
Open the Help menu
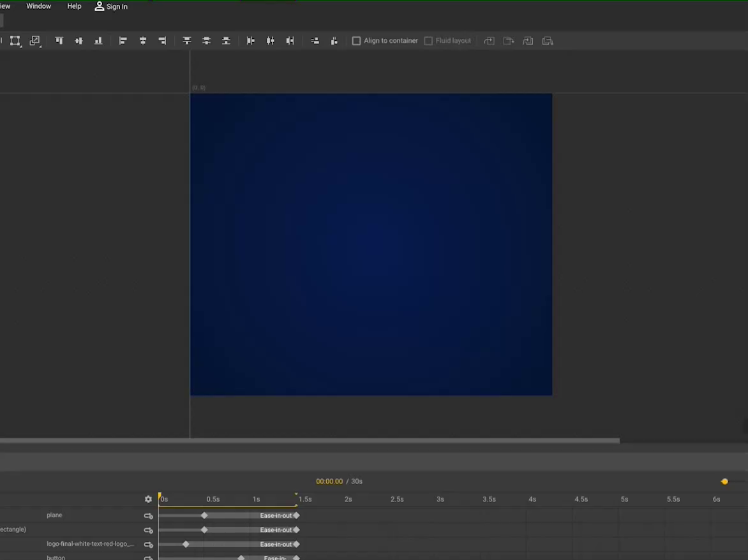[74, 6]
